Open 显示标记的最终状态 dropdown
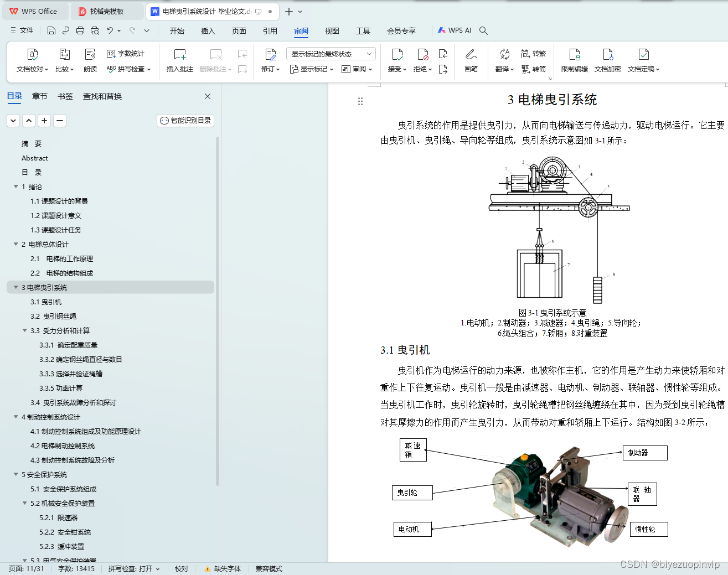The height and width of the screenshot is (575, 728). (331, 54)
